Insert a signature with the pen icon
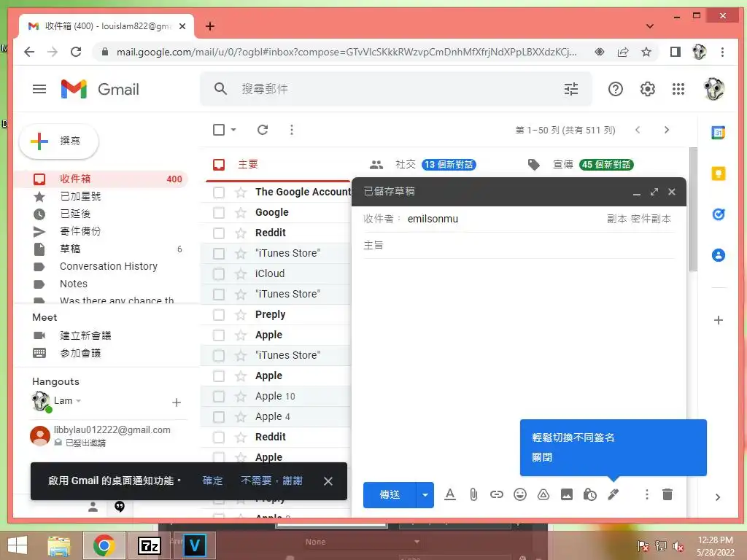This screenshot has height=560, width=747. 613,495
